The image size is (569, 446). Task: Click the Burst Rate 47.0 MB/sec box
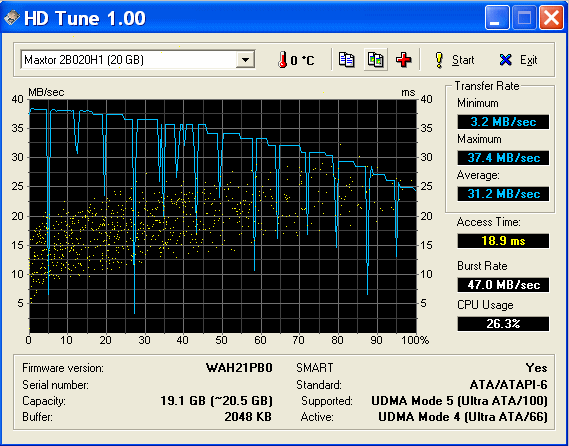click(x=503, y=285)
